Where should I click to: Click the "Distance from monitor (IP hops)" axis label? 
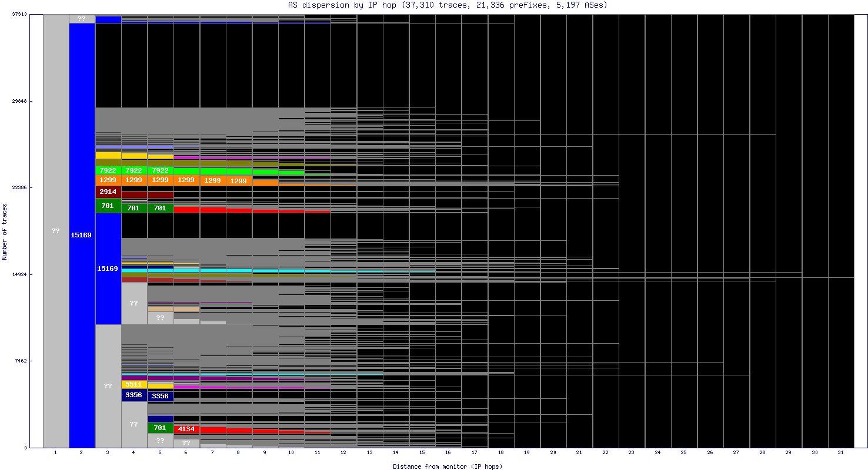coord(448,466)
